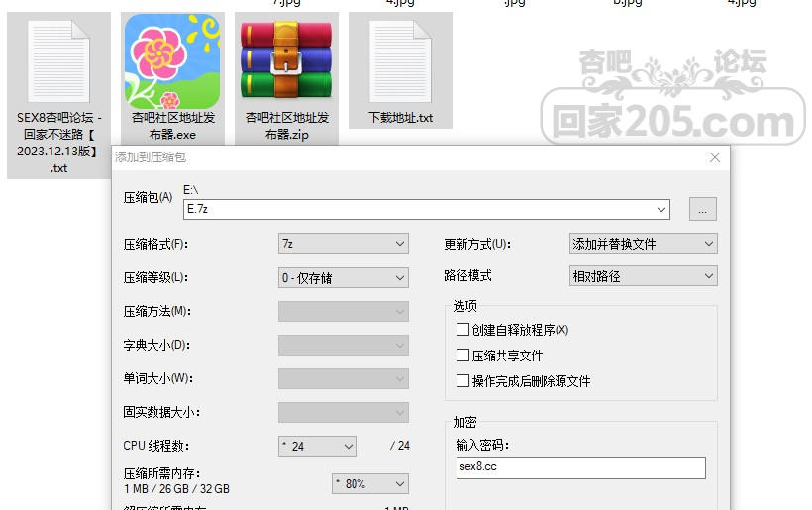This screenshot has width=812, height=510.
Task: Click the 杏吧社区地址发布器.zip file name
Action: pos(286,126)
